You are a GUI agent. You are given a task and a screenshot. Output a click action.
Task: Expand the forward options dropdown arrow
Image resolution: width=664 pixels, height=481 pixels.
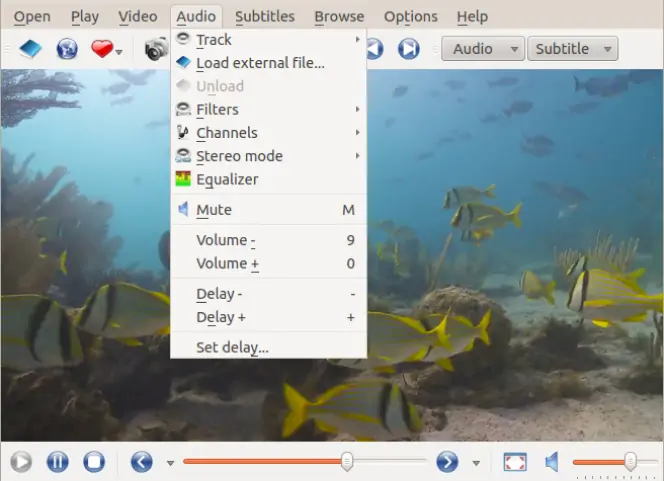pos(476,463)
